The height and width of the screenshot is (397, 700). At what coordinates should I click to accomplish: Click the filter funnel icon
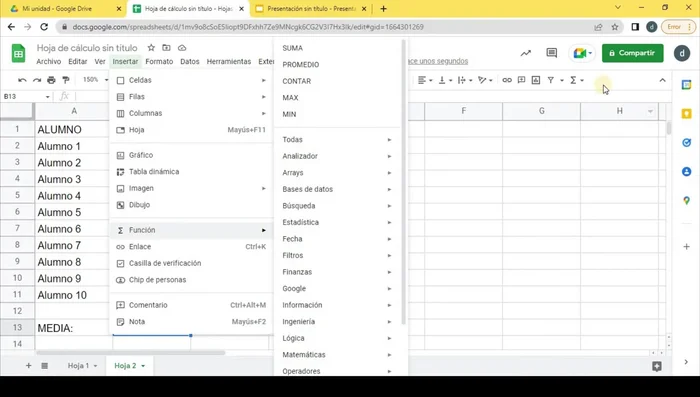551,80
